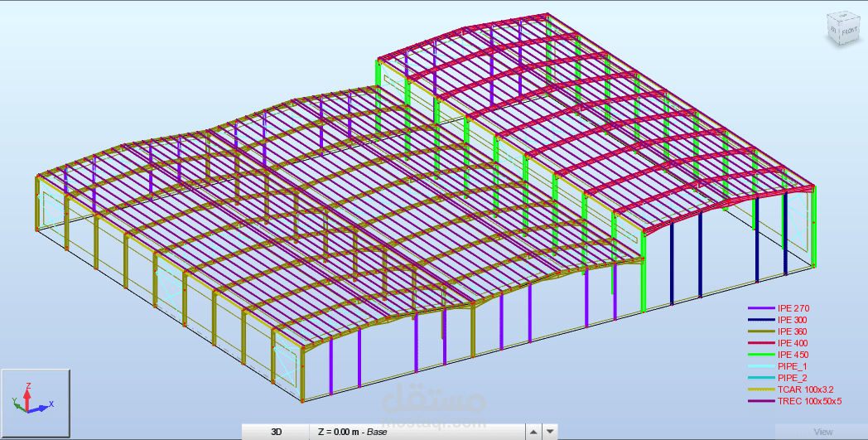Open the down arrow dropdown beside Base level
868x440 pixels.
tap(549, 432)
